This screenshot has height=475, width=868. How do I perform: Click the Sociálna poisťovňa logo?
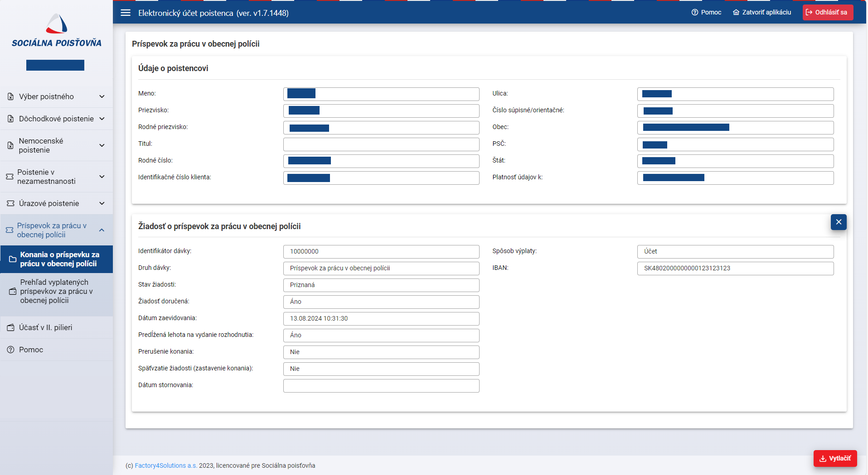(57, 31)
